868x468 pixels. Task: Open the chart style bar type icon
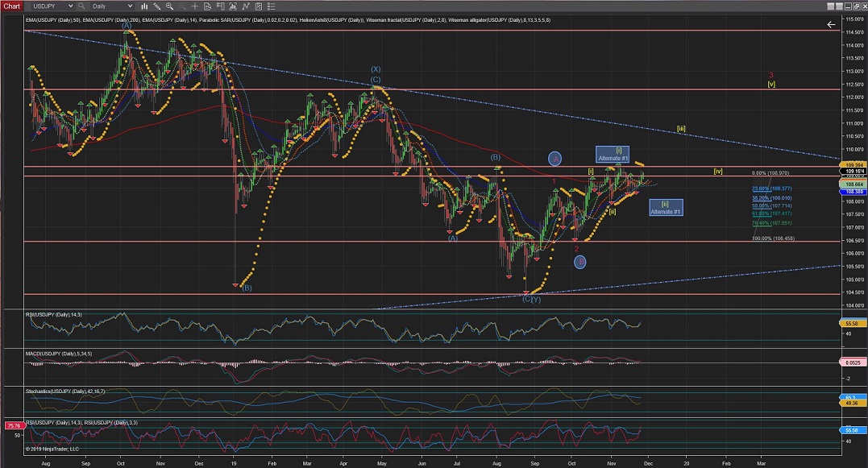144,6
